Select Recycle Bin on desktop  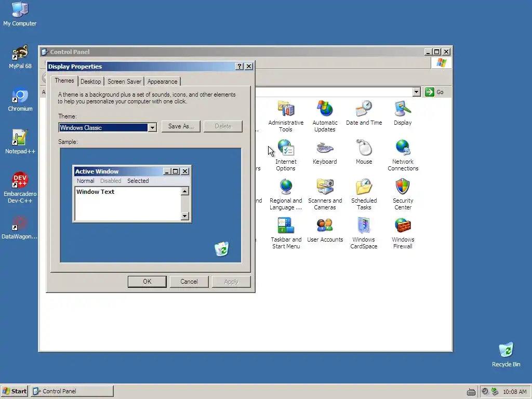pyautogui.click(x=506, y=354)
